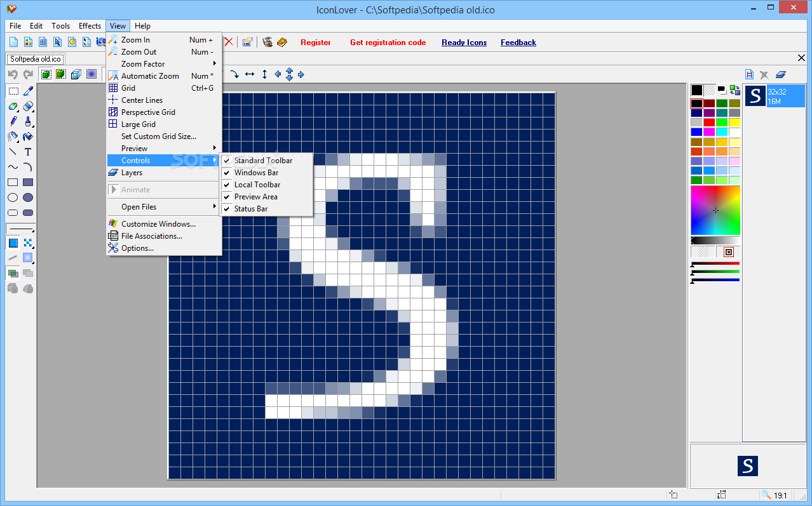
Task: Pick the red color swatch
Action: coord(709,123)
